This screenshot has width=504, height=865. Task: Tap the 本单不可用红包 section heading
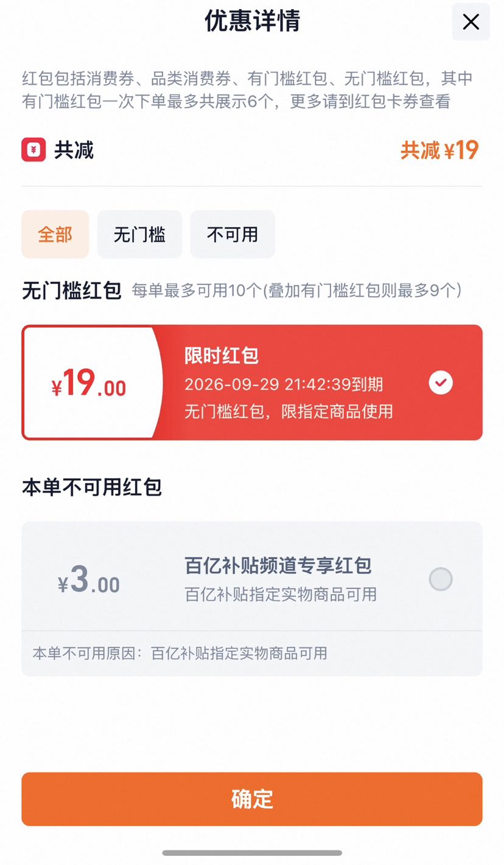coord(92,487)
